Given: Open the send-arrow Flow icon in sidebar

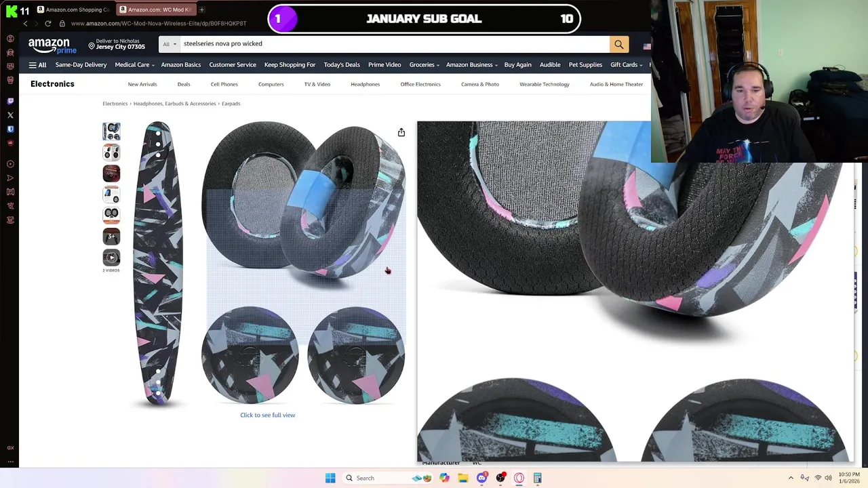Looking at the screenshot, I should point(10,178).
